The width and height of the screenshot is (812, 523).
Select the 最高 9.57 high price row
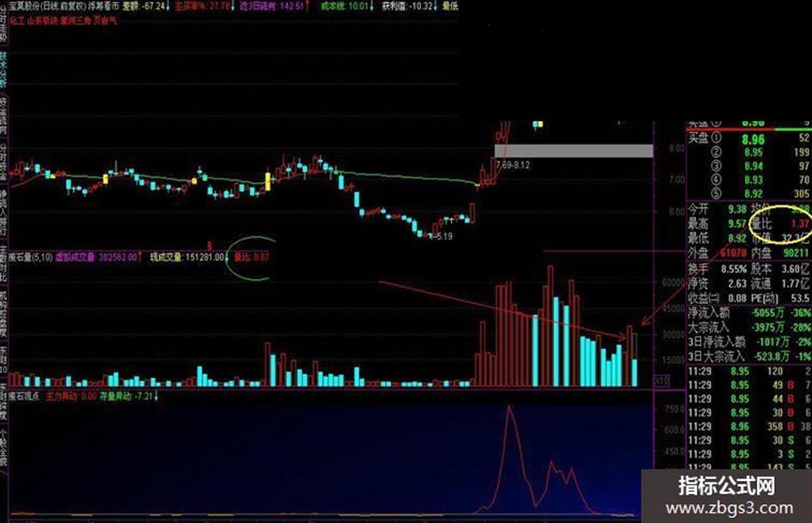point(717,223)
